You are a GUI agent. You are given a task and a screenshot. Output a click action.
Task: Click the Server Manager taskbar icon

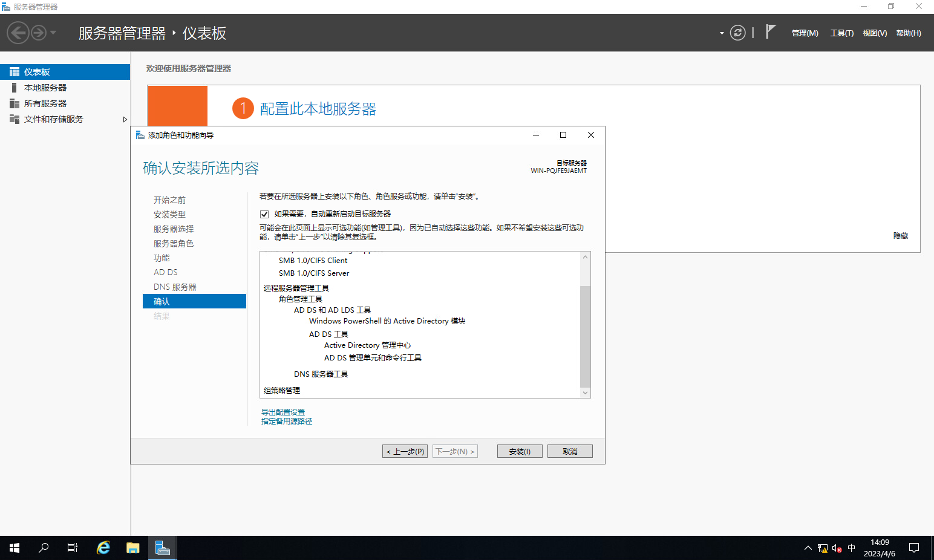pyautogui.click(x=162, y=548)
